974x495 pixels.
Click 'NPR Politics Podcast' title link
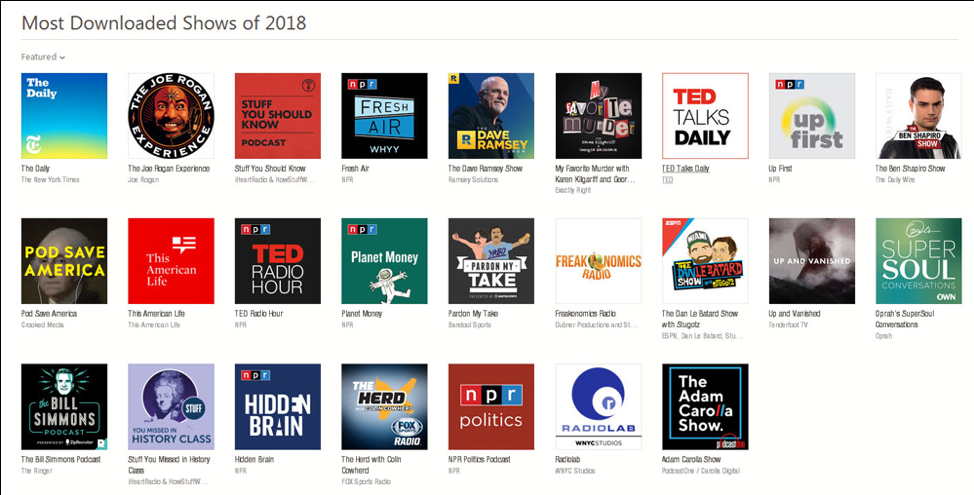(x=480, y=460)
